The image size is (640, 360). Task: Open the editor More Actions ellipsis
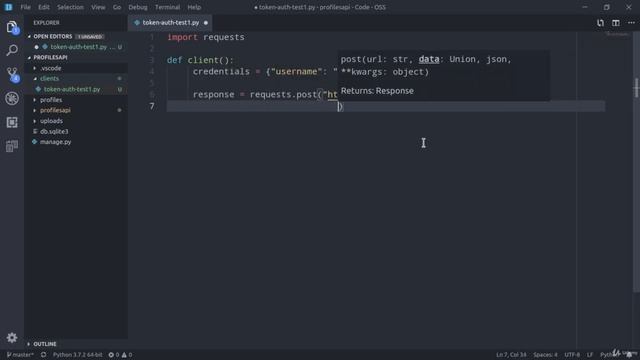pos(631,23)
